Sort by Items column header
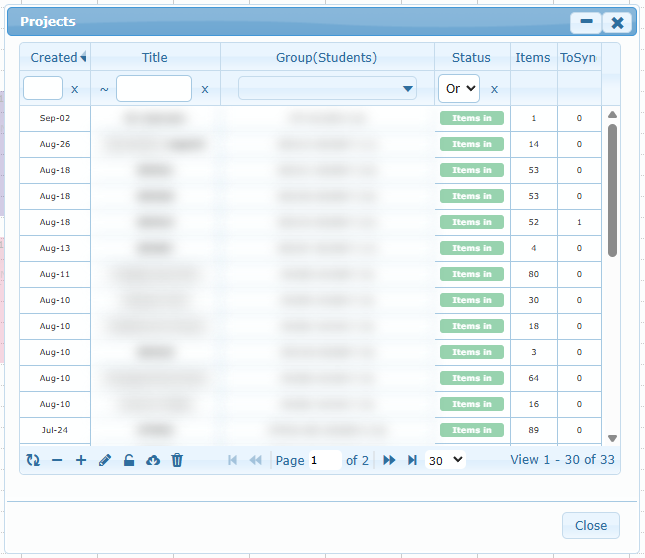Viewport: 645px width, 558px height. pyautogui.click(x=533, y=58)
